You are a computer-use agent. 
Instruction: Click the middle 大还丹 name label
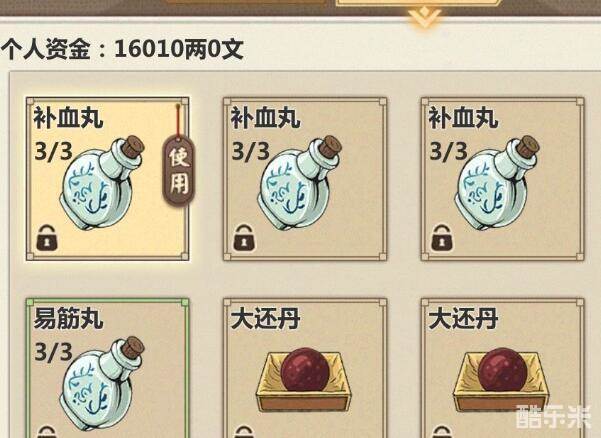click(x=265, y=318)
